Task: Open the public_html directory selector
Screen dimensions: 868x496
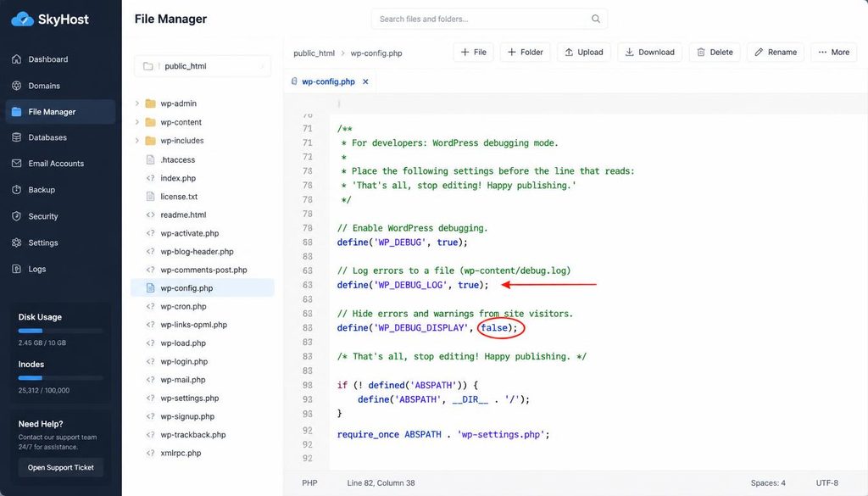Action: [x=203, y=66]
